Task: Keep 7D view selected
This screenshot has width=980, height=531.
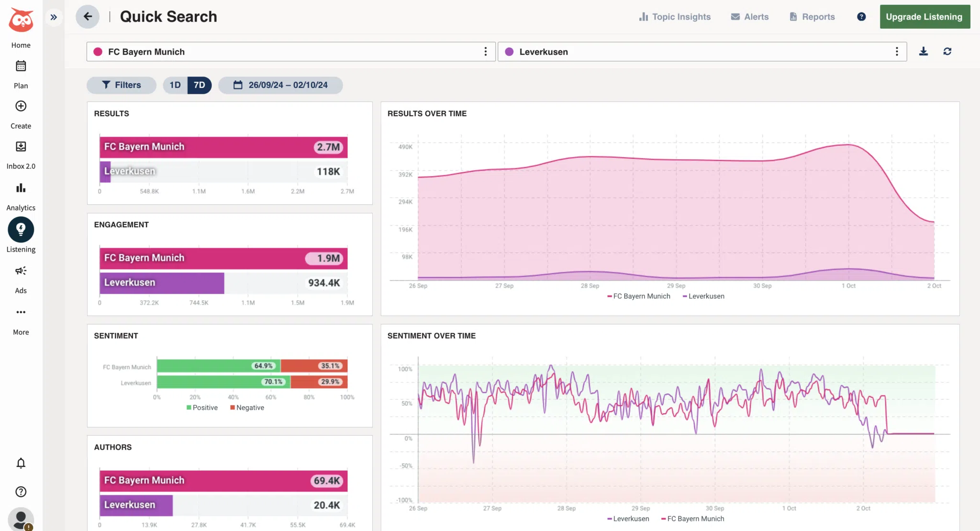Action: click(x=200, y=85)
